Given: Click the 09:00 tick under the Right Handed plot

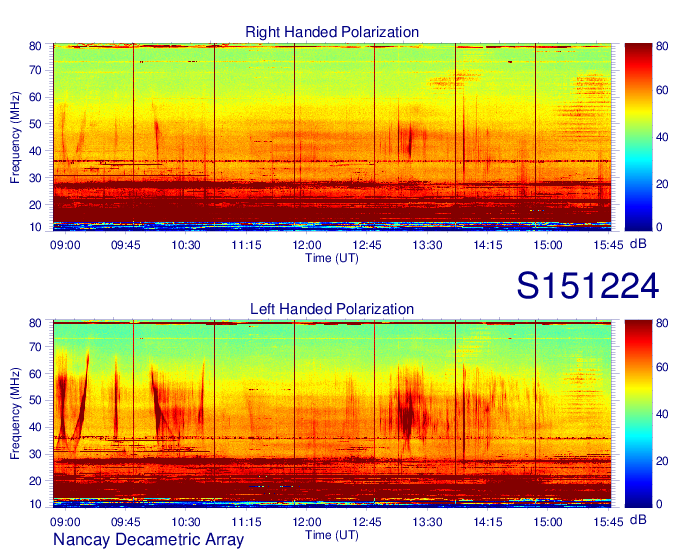Looking at the screenshot, I should click(65, 245).
